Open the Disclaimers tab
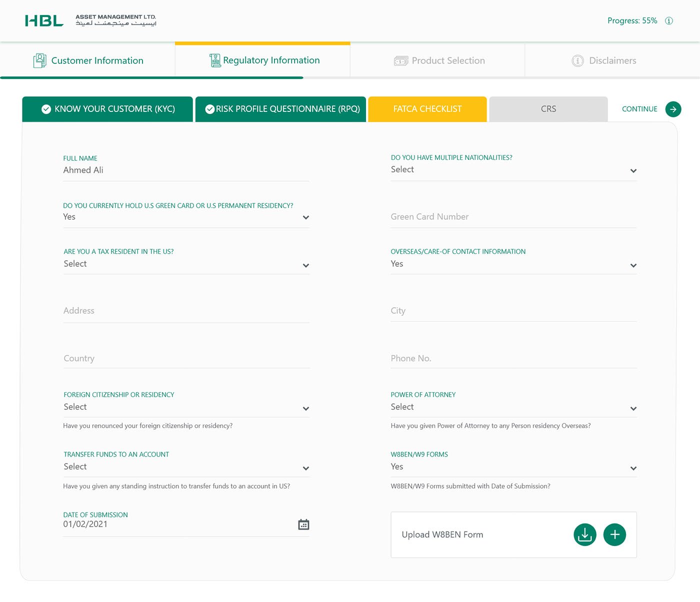700x602 pixels. click(612, 60)
